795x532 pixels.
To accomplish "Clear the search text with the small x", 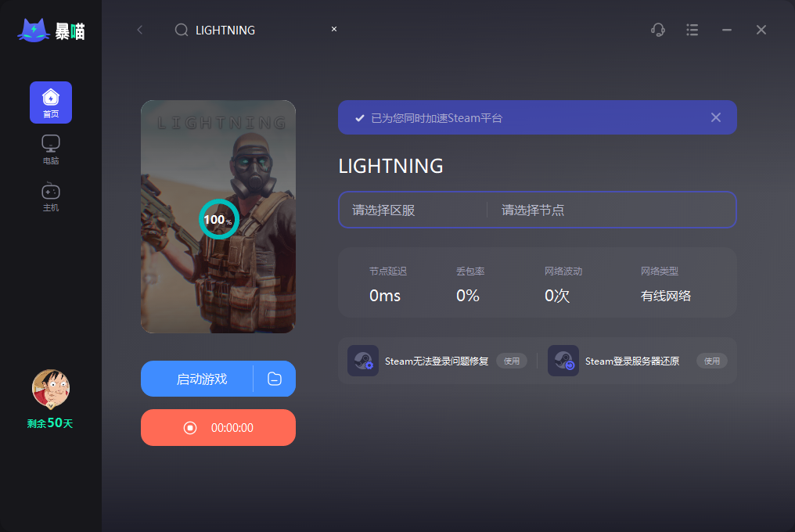I will tap(334, 29).
